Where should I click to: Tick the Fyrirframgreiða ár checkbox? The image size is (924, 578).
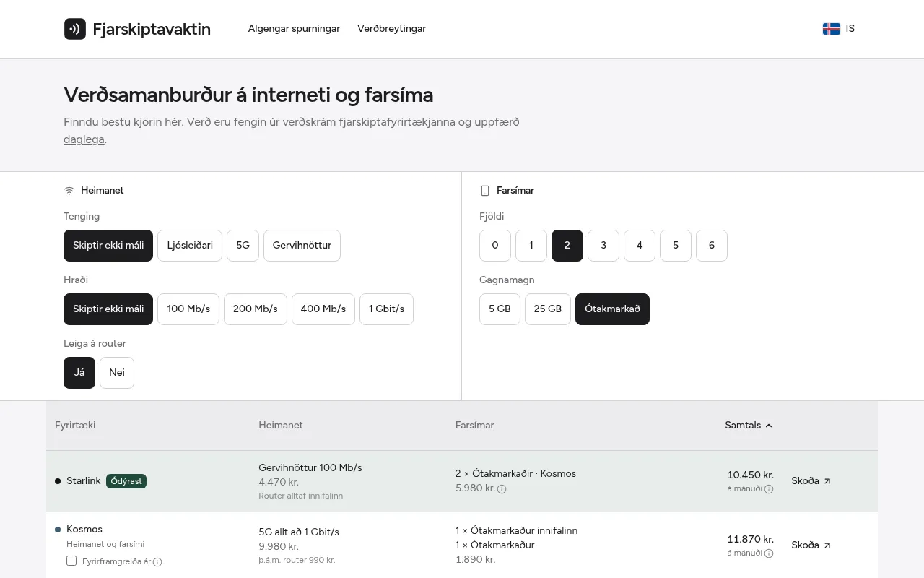pos(71,561)
